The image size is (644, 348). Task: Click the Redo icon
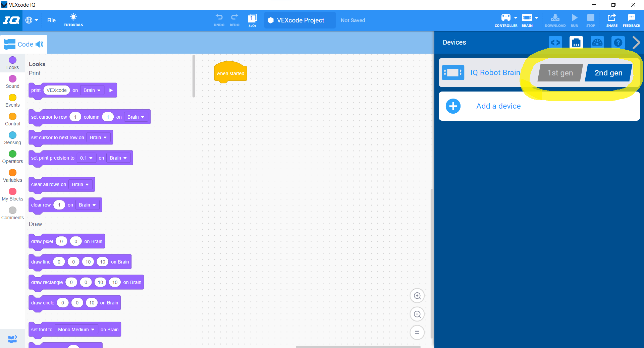[x=234, y=18]
